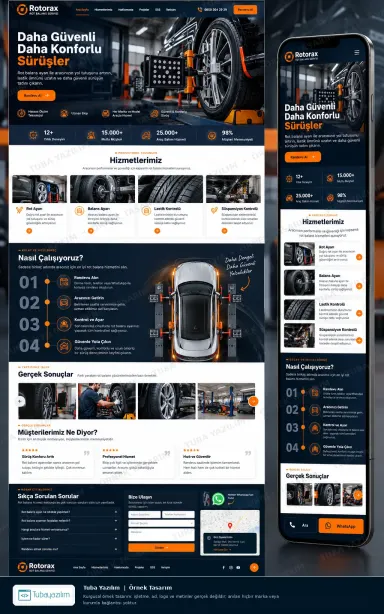The width and height of the screenshot is (384, 614).
Task: Click the Lastik Kontrolü orange arrow on desktop
Action: [x=157, y=231]
